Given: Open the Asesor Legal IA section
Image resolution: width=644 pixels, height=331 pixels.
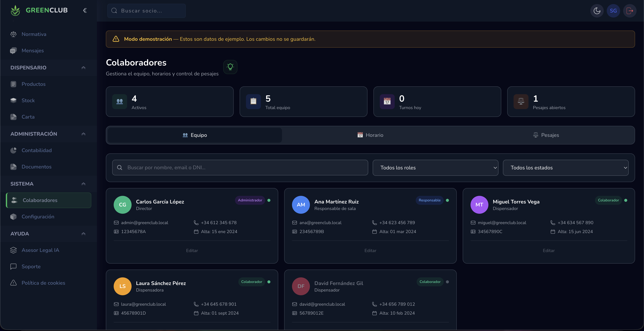Looking at the screenshot, I should (x=40, y=250).
